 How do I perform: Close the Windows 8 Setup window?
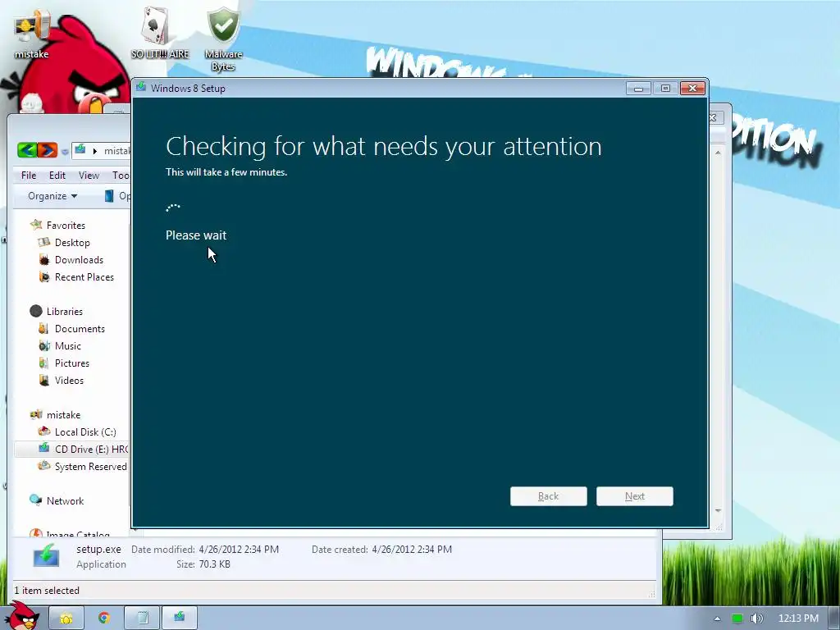[x=692, y=88]
